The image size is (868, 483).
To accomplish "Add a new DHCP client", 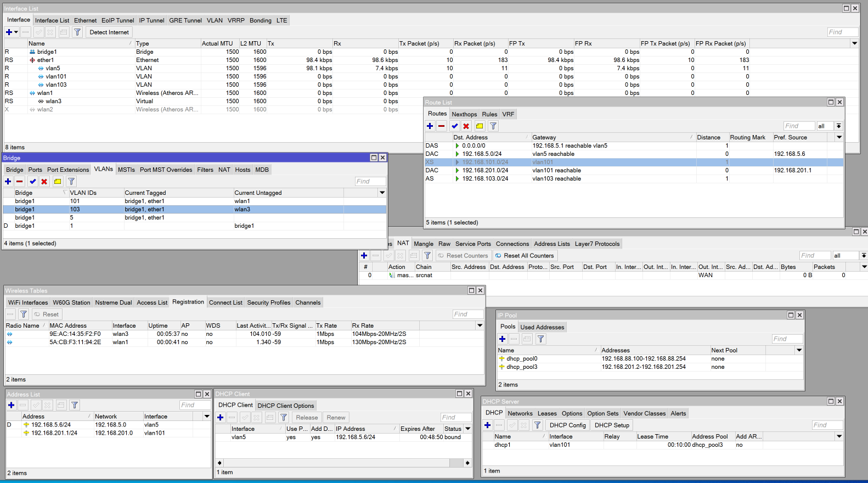I will tap(221, 418).
